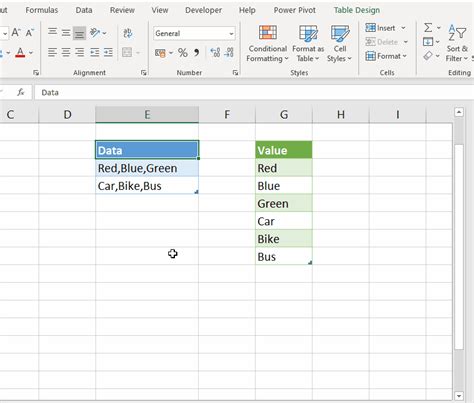Apply Comma style
This screenshot has width=474, height=403.
(x=197, y=53)
